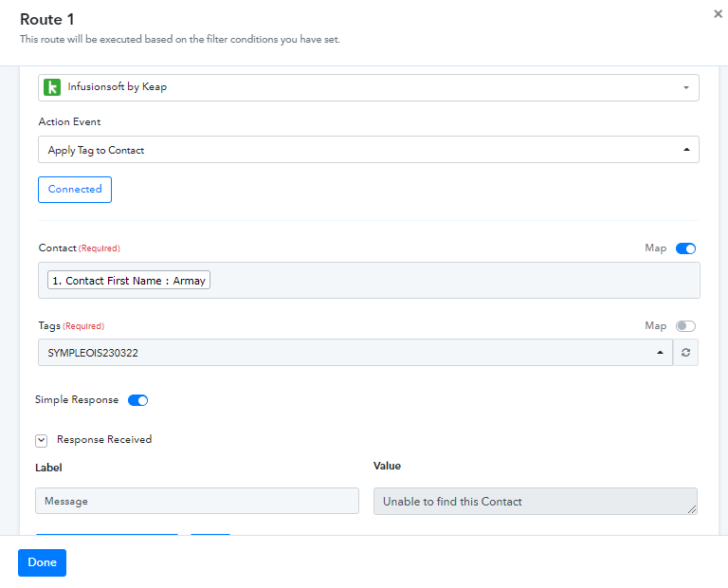
Task: Click the Tags (Required) label
Action: 71,326
